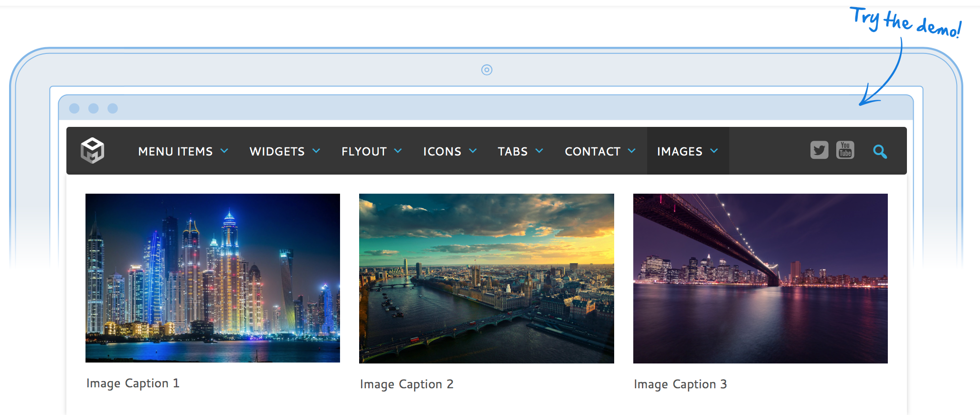The height and width of the screenshot is (415, 980).
Task: Open the Twitter social icon
Action: 819,150
